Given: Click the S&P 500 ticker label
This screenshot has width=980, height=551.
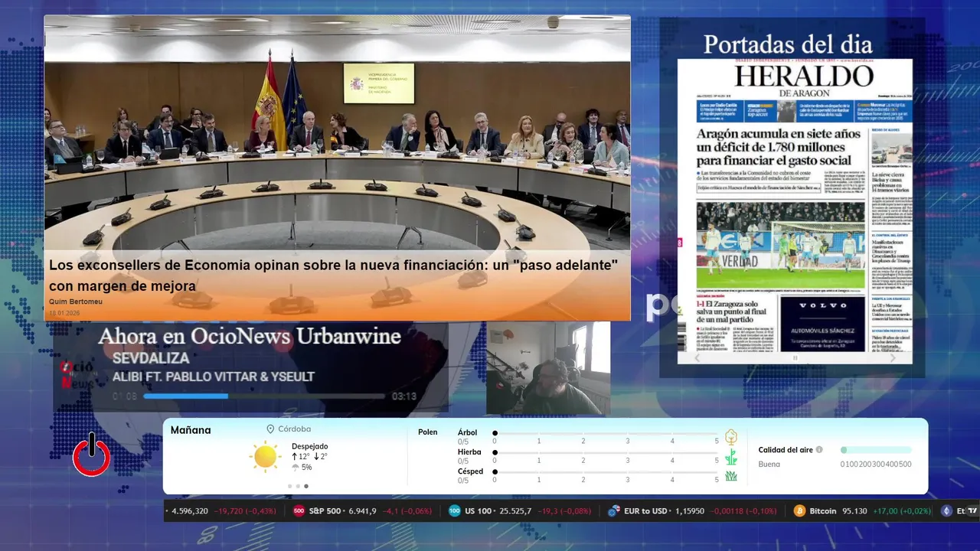Looking at the screenshot, I should pyautogui.click(x=327, y=511).
